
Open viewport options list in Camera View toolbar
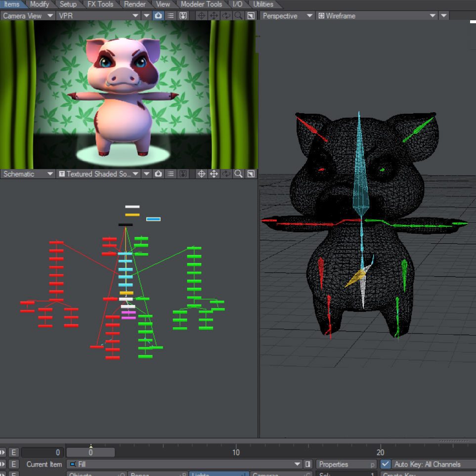tap(171, 16)
